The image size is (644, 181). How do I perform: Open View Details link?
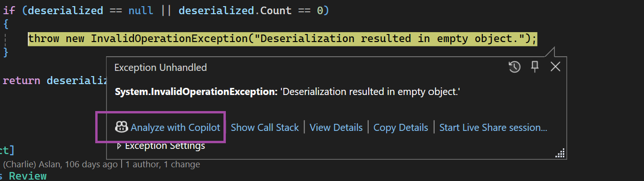336,127
